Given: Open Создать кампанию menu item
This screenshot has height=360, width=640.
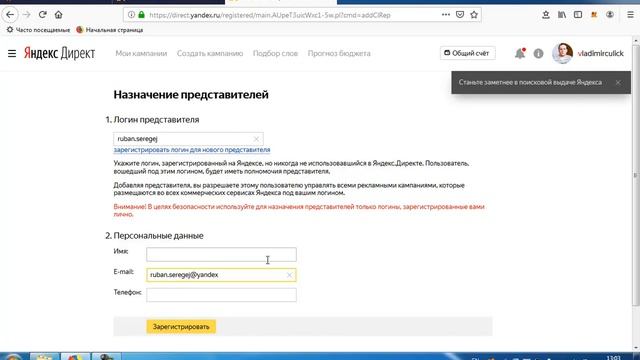Looking at the screenshot, I should coord(210,53).
